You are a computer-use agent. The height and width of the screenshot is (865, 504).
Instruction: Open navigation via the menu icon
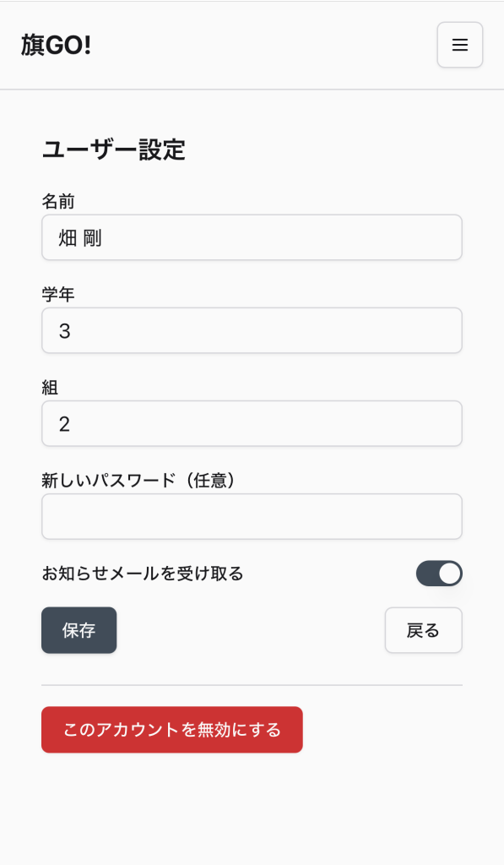coord(459,46)
